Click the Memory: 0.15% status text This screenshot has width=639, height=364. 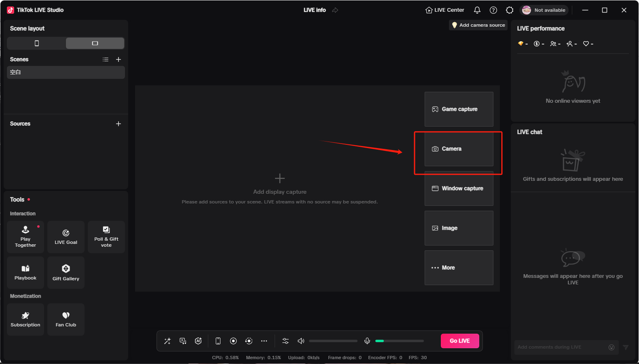tap(263, 358)
